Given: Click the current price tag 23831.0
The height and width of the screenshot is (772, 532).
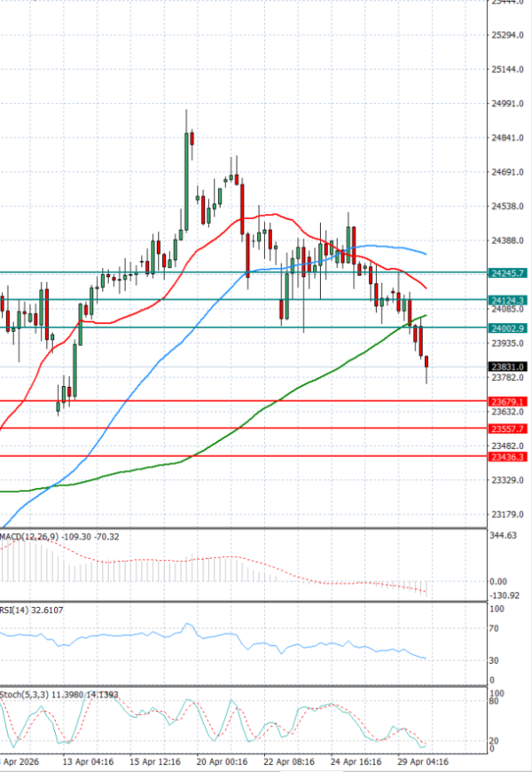Looking at the screenshot, I should (508, 366).
